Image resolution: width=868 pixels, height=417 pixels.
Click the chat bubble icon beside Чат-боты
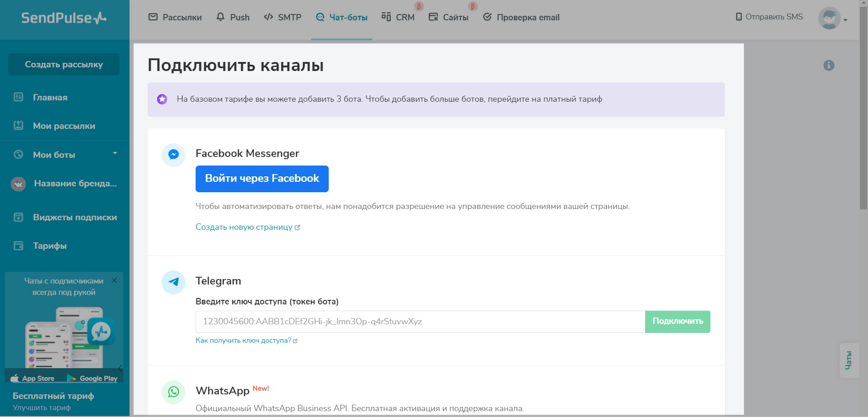point(320,17)
